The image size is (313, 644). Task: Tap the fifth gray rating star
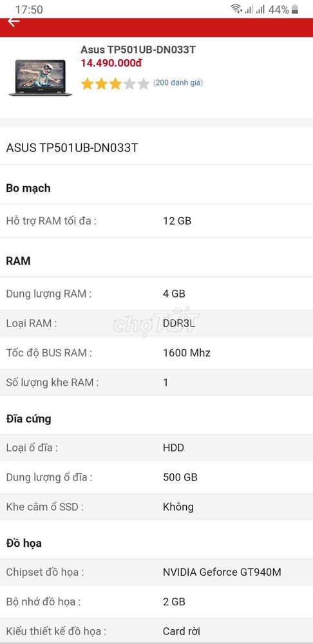click(143, 84)
